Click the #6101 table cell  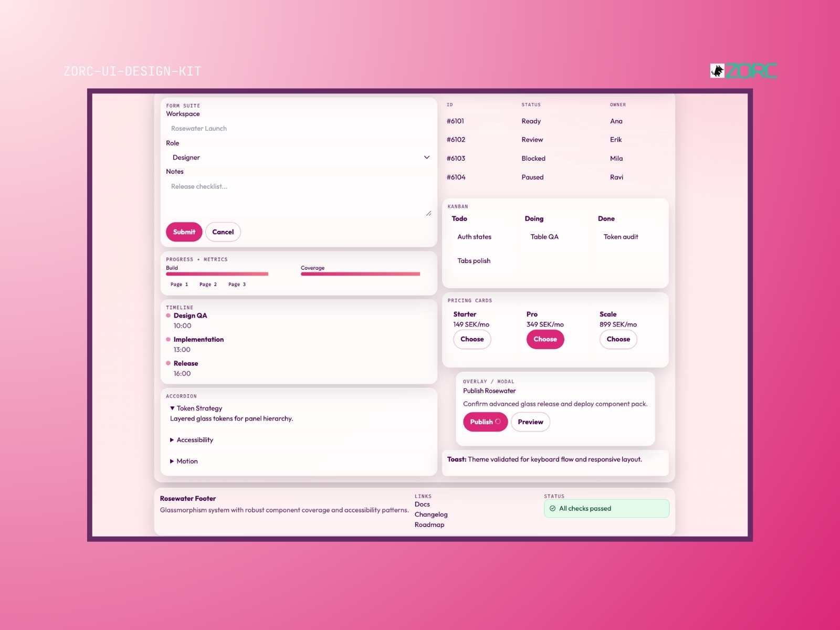pyautogui.click(x=455, y=121)
